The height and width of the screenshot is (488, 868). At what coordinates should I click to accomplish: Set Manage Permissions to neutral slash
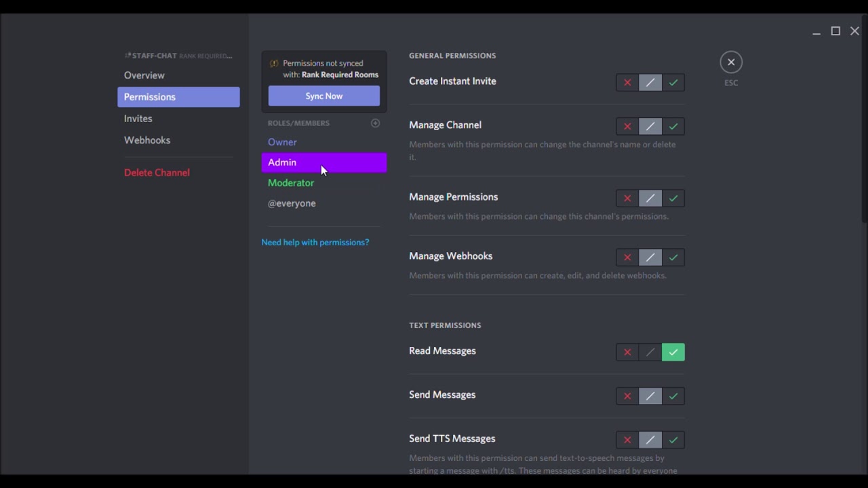(650, 199)
